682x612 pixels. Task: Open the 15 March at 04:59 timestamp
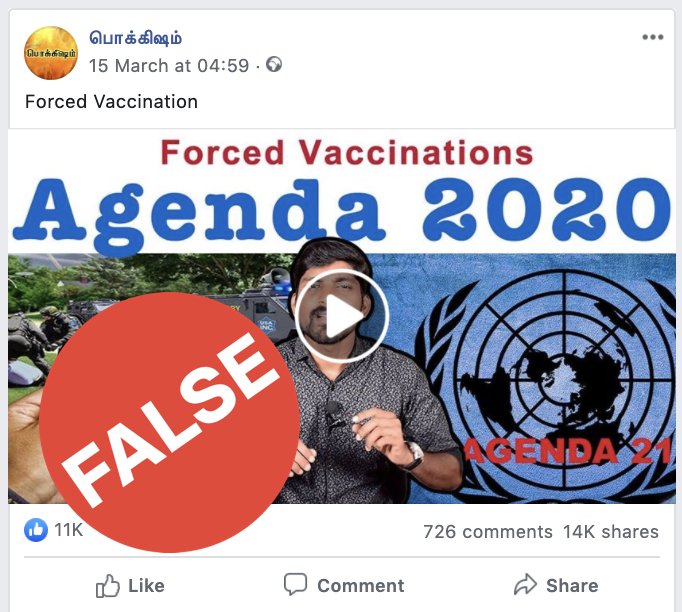[169, 66]
